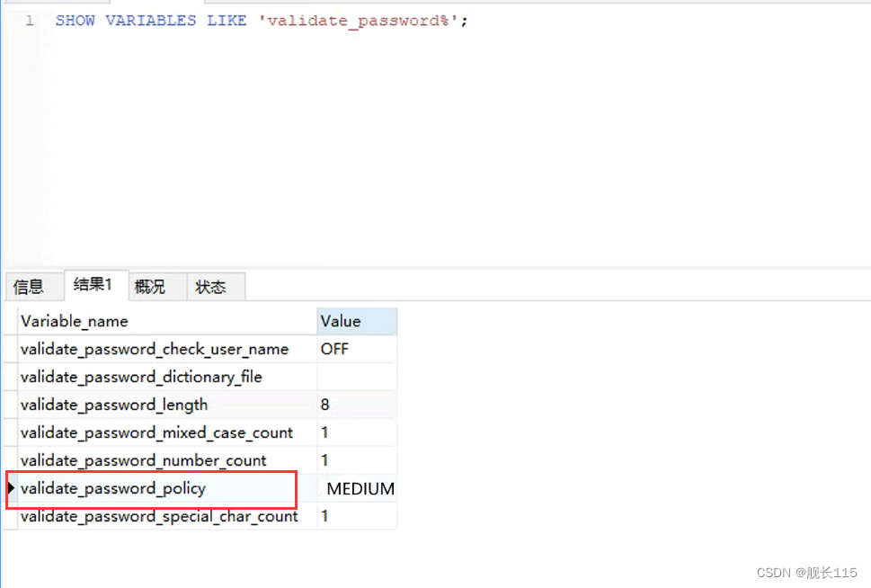Click line number 1 in the editor

tap(28, 20)
